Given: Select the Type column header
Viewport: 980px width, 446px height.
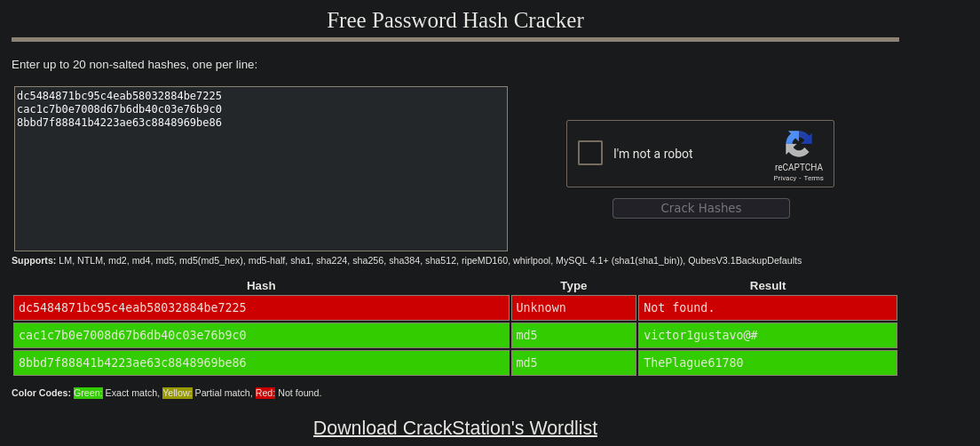Looking at the screenshot, I should (573, 285).
